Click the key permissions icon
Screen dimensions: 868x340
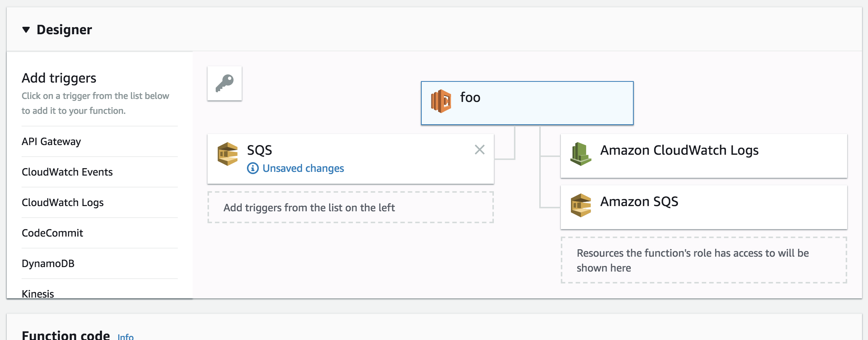[x=225, y=83]
